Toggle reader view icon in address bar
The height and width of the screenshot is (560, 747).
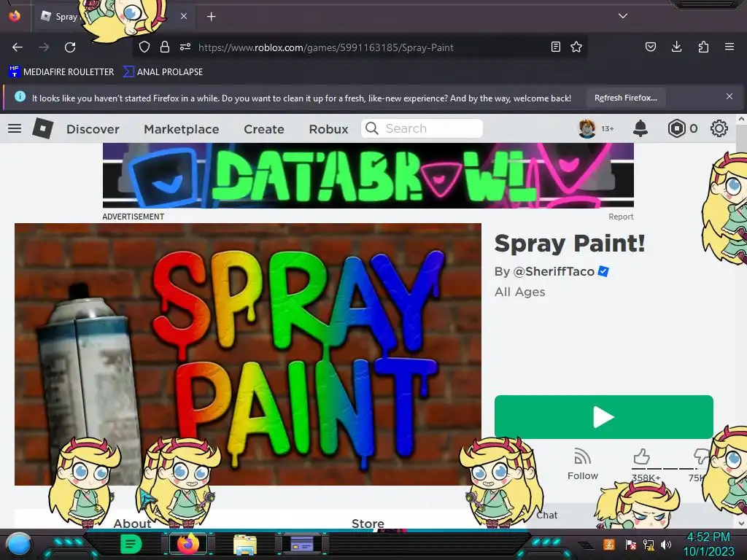(x=555, y=47)
